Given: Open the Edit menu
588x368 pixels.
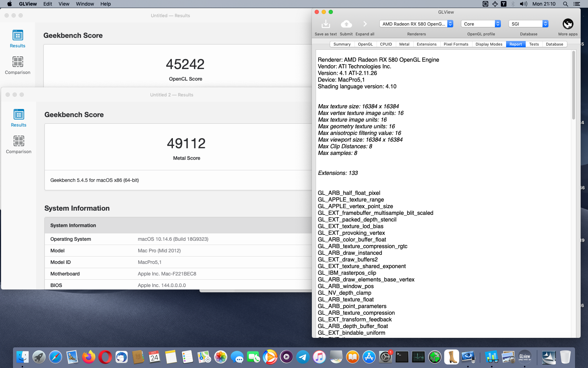Looking at the screenshot, I should 48,4.
